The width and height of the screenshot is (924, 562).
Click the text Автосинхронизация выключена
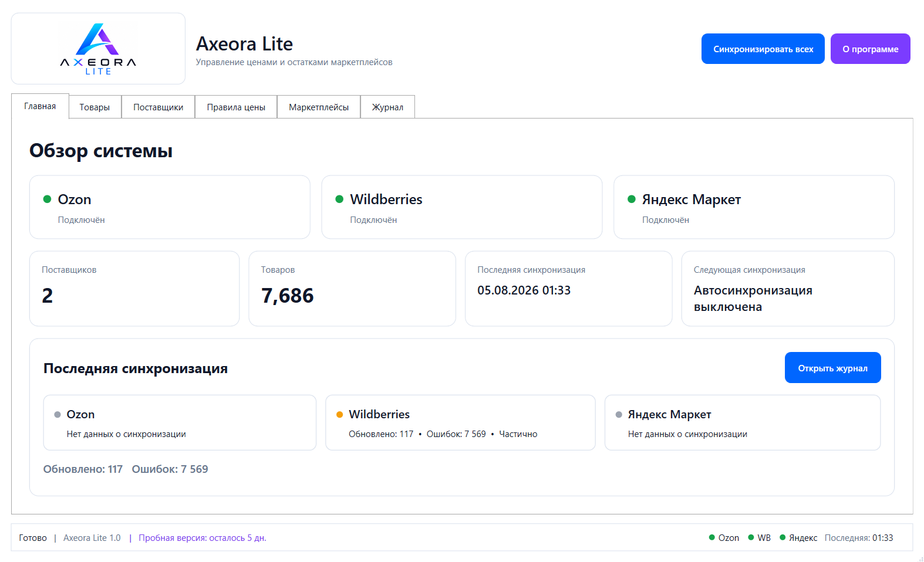753,299
